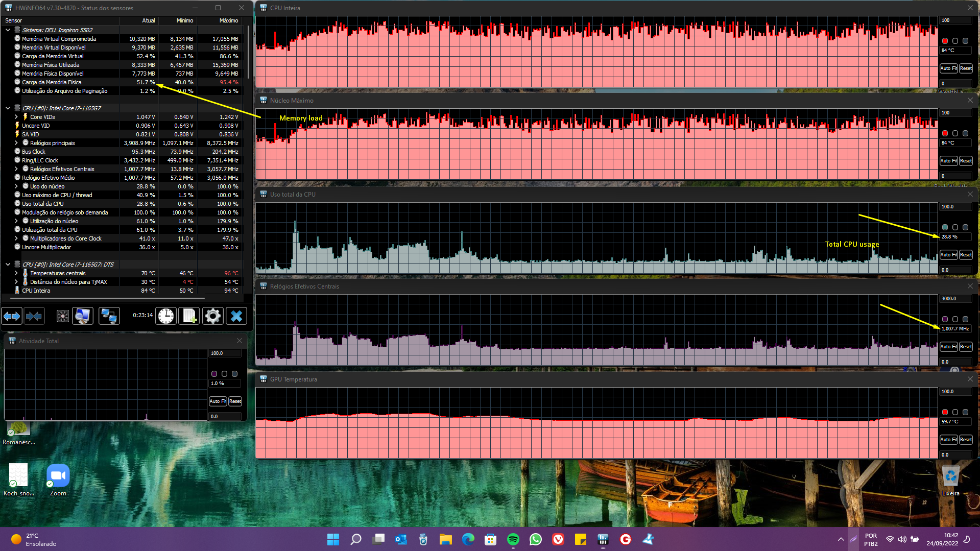Expand the Temperaturas centrais row
This screenshot has width=980, height=551.
tap(16, 273)
